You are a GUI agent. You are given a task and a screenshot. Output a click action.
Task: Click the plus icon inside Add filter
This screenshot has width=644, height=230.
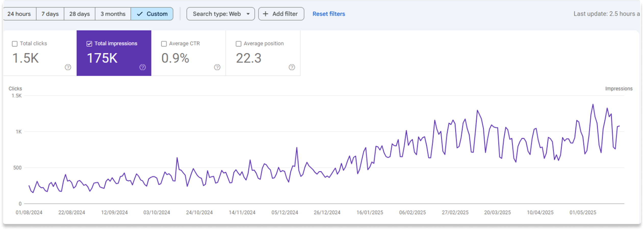[x=266, y=14]
